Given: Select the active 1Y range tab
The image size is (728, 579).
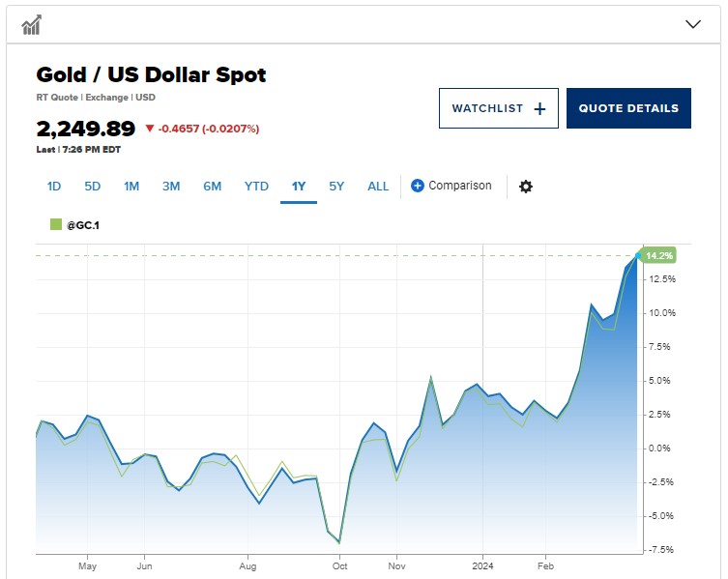Looking at the screenshot, I should click(299, 187).
